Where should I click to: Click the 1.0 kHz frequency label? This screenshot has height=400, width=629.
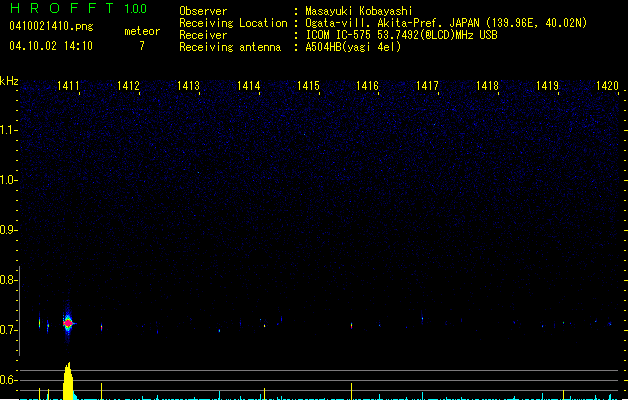[x=8, y=180]
